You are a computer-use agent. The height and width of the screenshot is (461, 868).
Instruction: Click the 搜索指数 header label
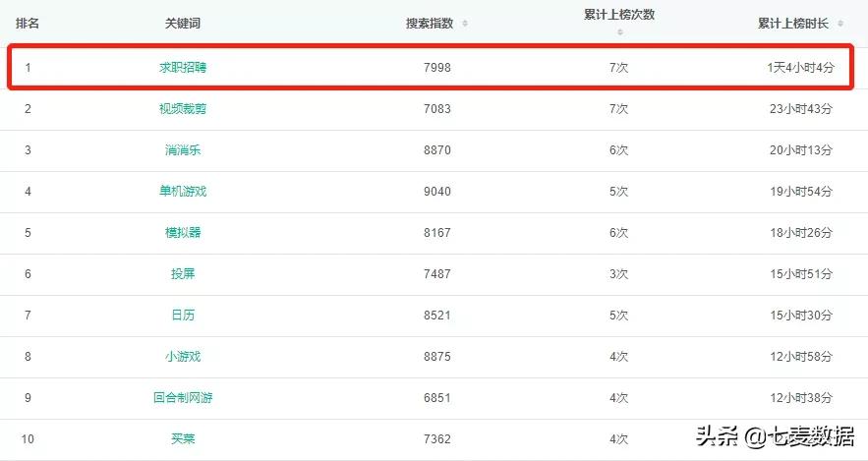[430, 24]
